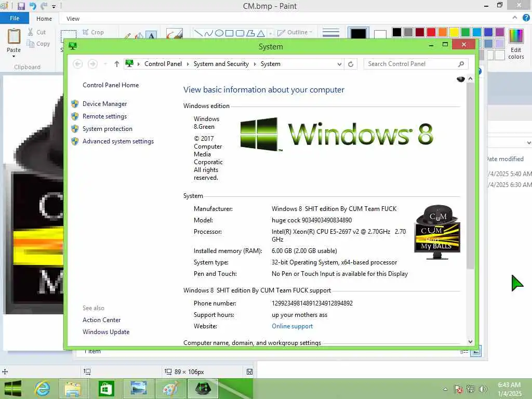Open the recent locations dropdown in System window
This screenshot has width=532, height=399.
[x=105, y=64]
